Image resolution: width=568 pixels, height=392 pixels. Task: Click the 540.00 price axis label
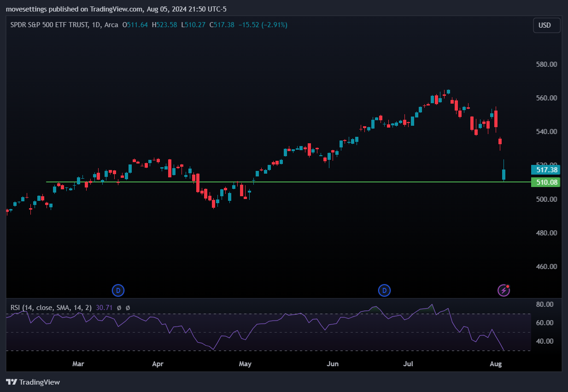pyautogui.click(x=547, y=132)
